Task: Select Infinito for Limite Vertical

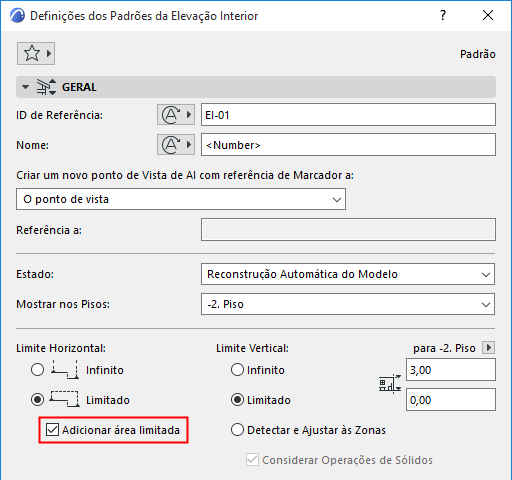Action: tap(237, 370)
